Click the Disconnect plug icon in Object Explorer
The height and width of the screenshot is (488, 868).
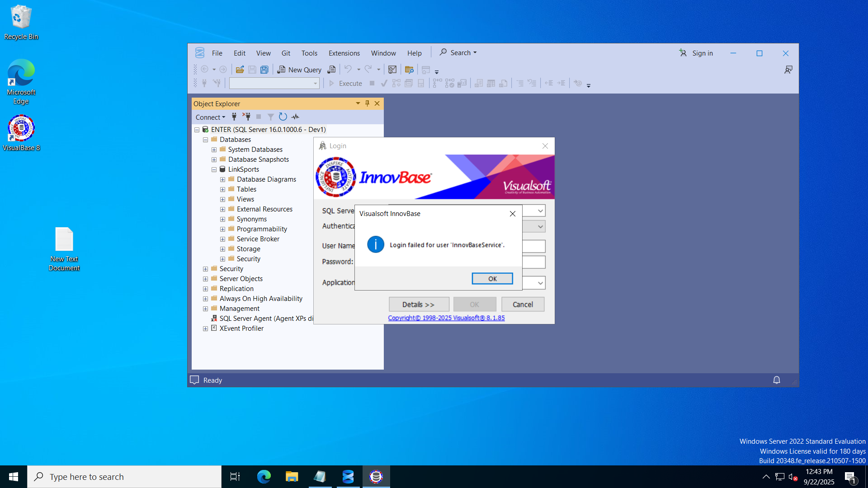point(246,117)
